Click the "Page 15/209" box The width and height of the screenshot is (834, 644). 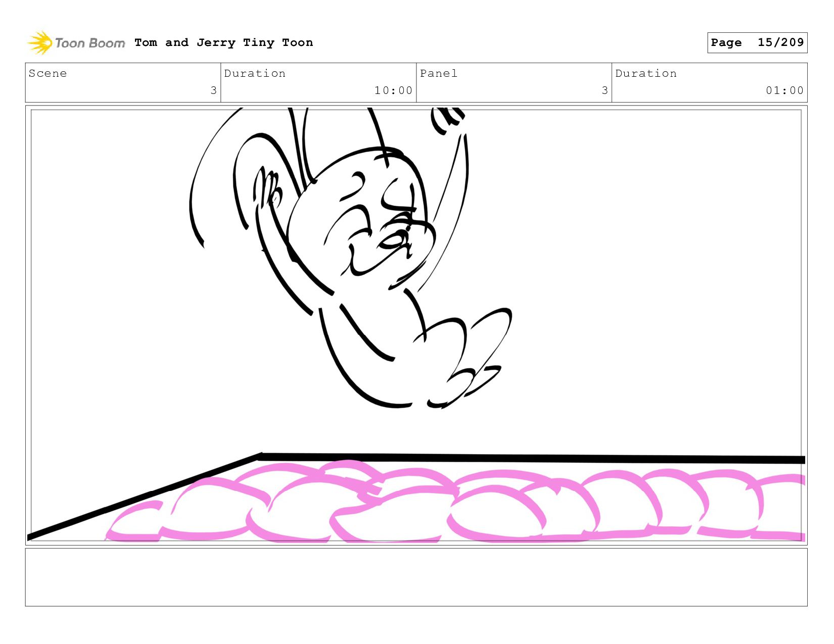(757, 42)
